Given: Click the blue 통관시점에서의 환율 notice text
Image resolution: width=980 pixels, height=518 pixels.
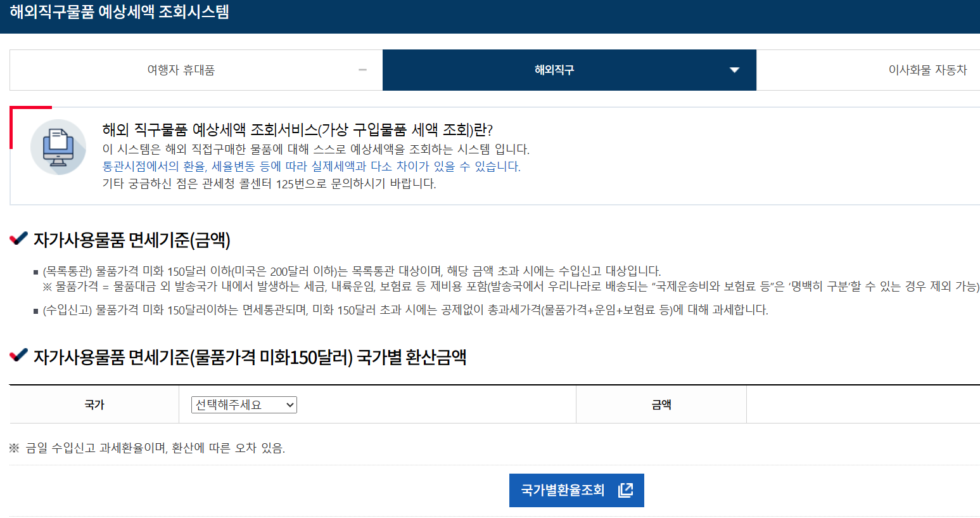Looking at the screenshot, I should pos(311,166).
